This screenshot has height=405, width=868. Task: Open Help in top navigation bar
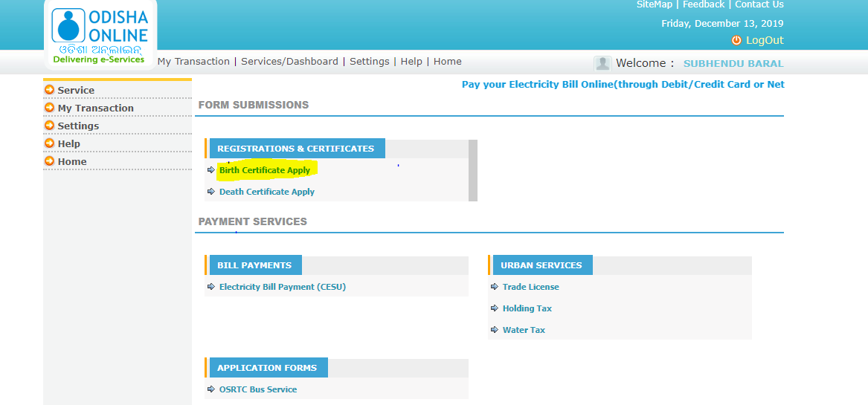[411, 62]
